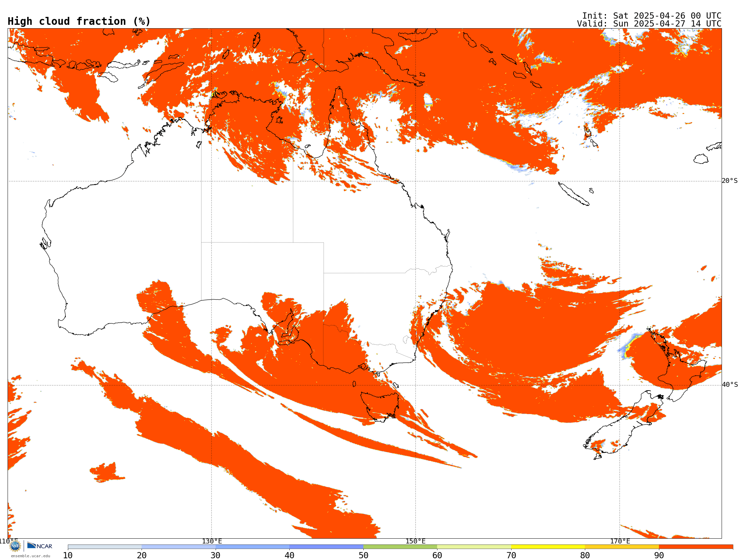Screen dimensions: 744x560
Task: Click the 10–20 pale gray colorbar segment
Action: point(105,547)
